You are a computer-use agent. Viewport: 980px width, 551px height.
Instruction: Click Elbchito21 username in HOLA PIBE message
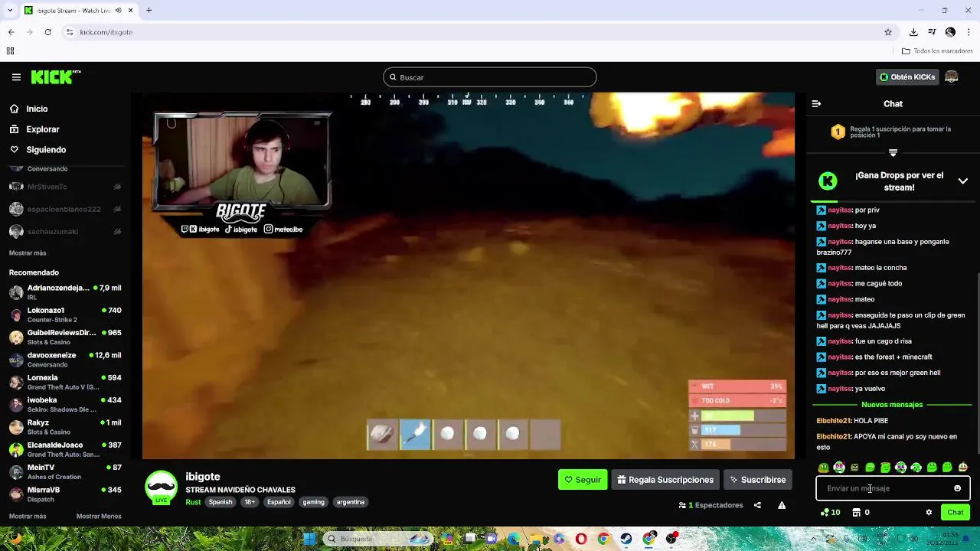[x=833, y=420]
